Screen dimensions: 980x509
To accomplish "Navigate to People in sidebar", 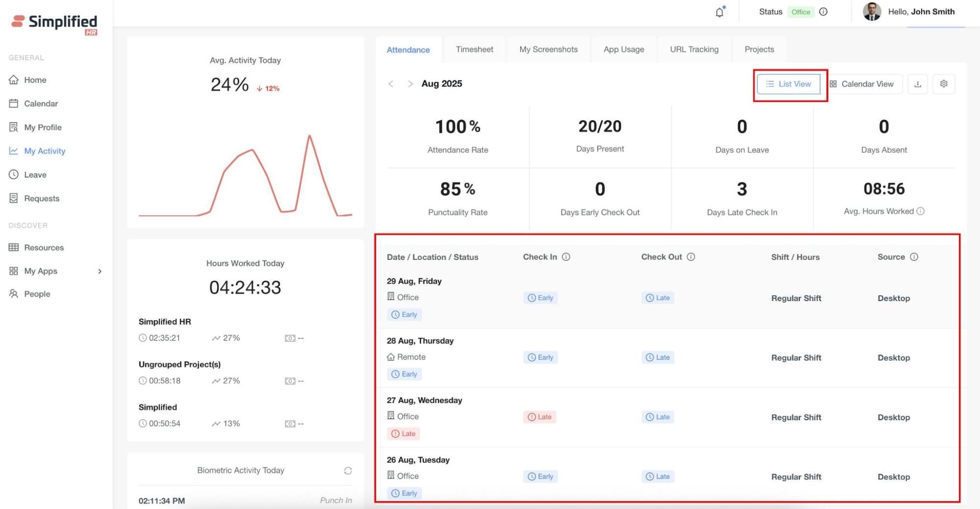I will click(37, 294).
